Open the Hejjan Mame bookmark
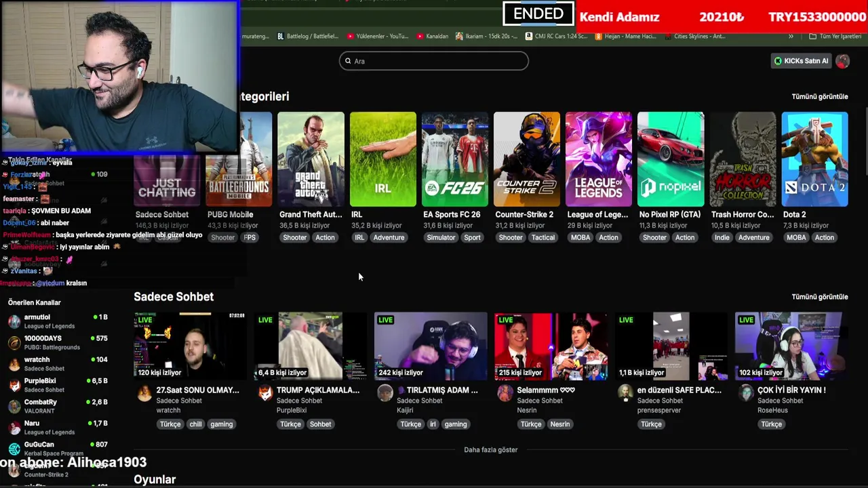Viewport: 868px width, 488px height. pos(626,36)
